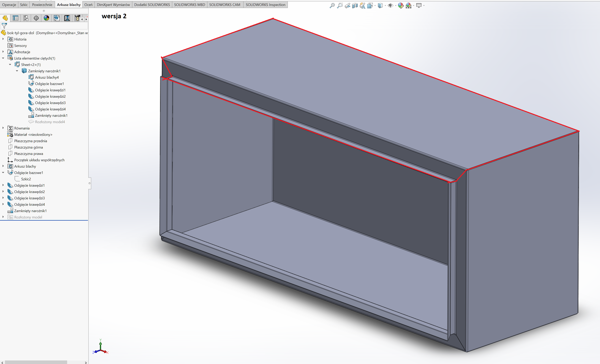Collapse the Sheet<2>(1) node
600x364 pixels.
point(10,65)
